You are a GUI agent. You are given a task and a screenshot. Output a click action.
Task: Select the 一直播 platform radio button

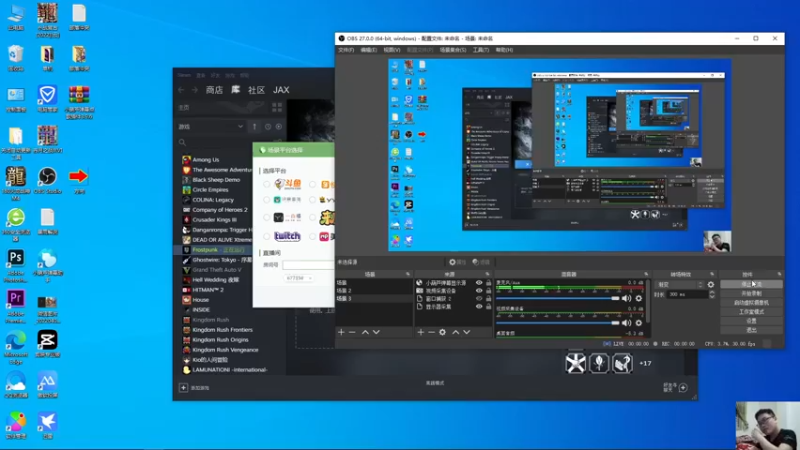266,217
